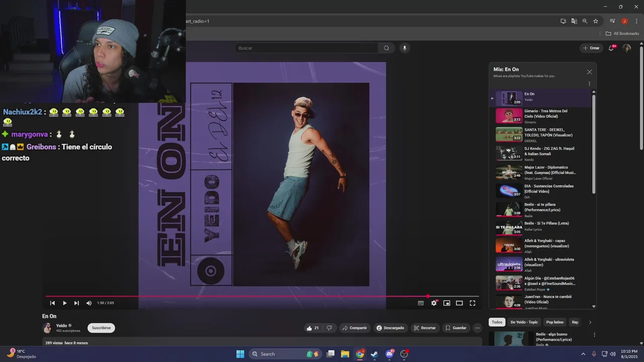Select the De Yeido - Topic chip
Viewport: 644px width, 362px height.
click(524, 322)
